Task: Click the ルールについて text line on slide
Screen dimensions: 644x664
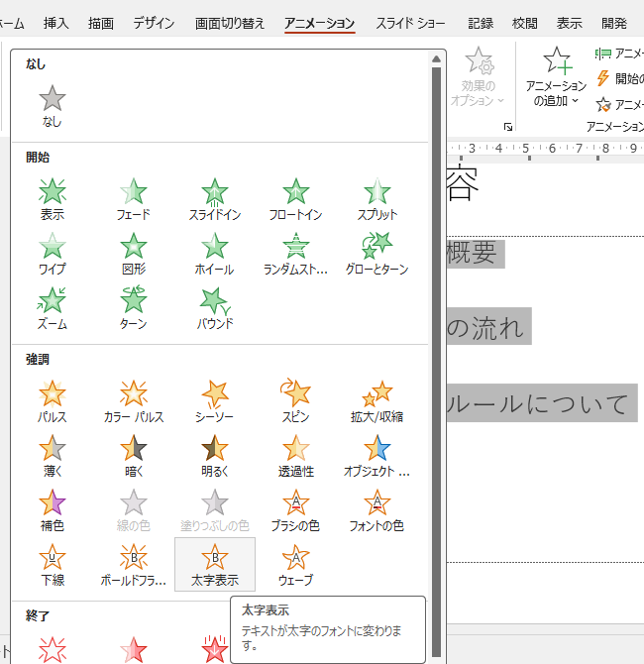Action: coord(538,402)
